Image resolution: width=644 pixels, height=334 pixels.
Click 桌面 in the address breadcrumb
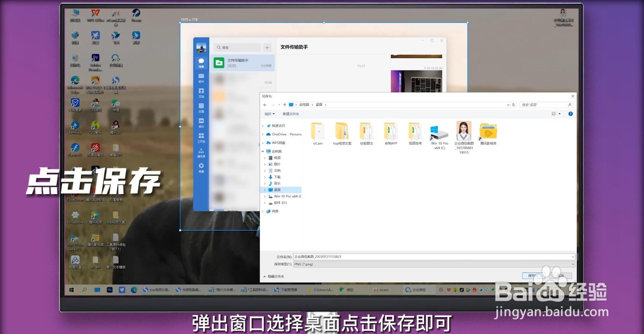(319, 105)
